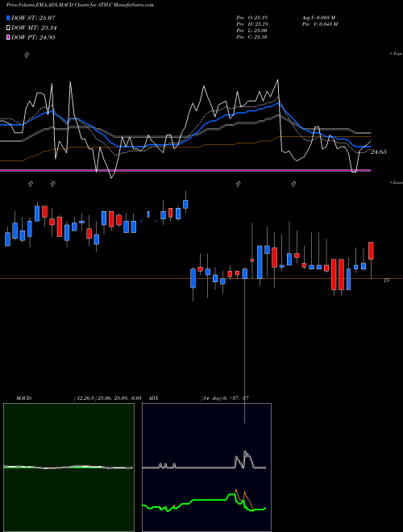Click the chart title mentioning MunafaSutra.com
Screen dimensions: 403x532
click(x=80, y=5)
